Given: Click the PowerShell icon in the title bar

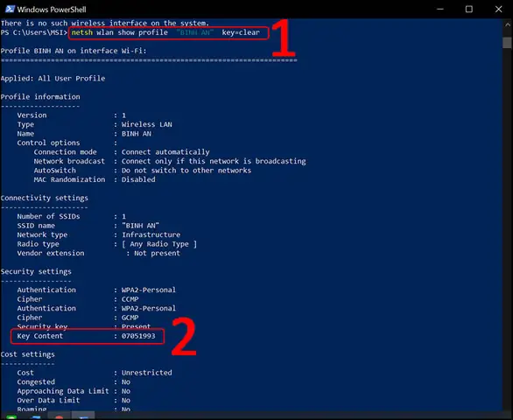Looking at the screenshot, I should (10, 9).
